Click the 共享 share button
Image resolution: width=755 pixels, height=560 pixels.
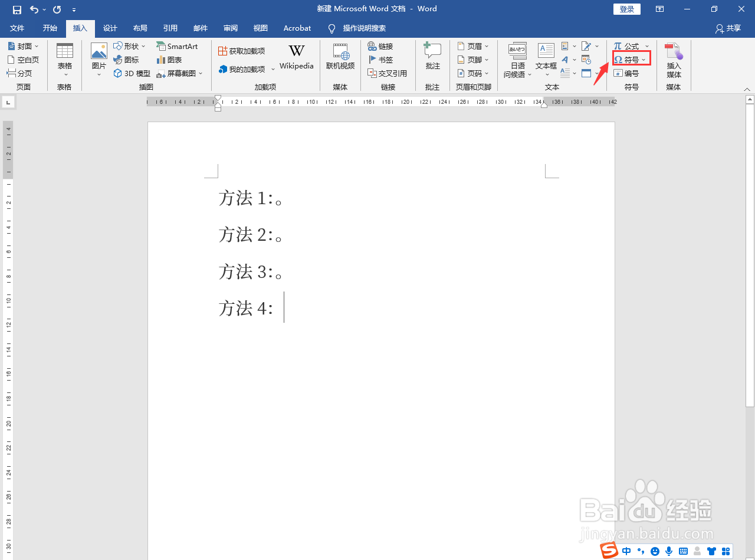[x=728, y=28]
